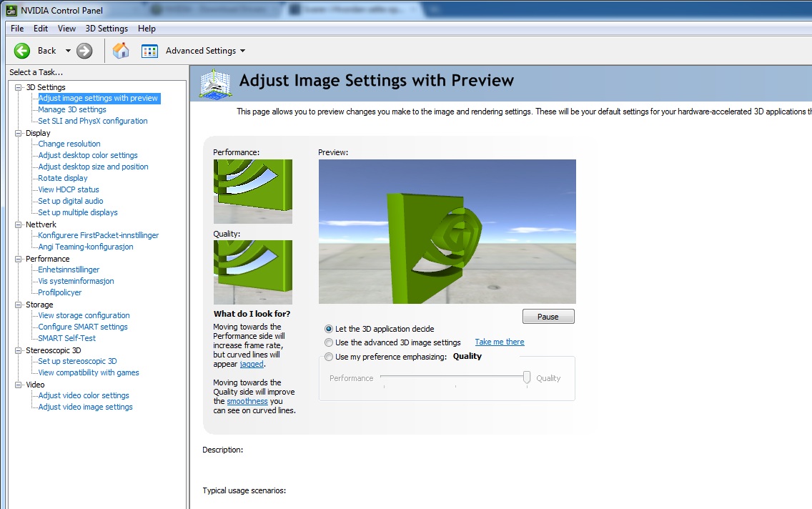
Task: Open the View menu
Action: coord(66,29)
